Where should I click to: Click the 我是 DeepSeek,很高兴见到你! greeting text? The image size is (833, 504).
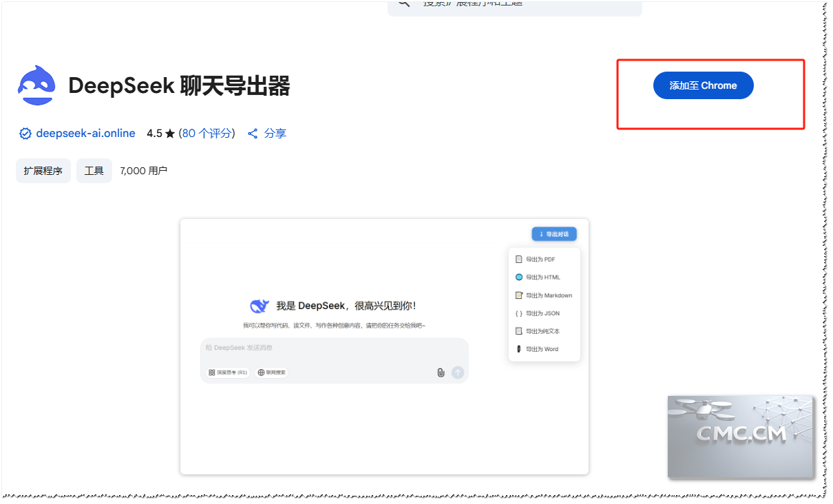pos(346,306)
